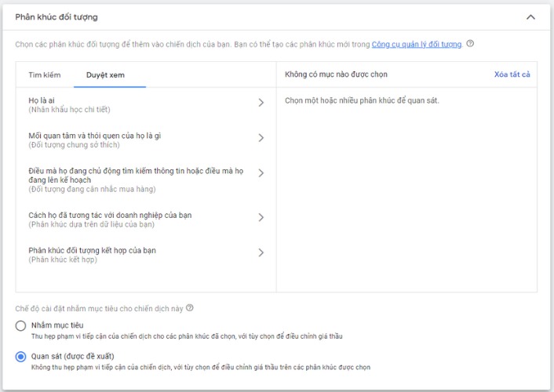Open the Công cụ quản lý đối tượng link
Screen dimensions: 554x392
pyautogui.click(x=416, y=45)
